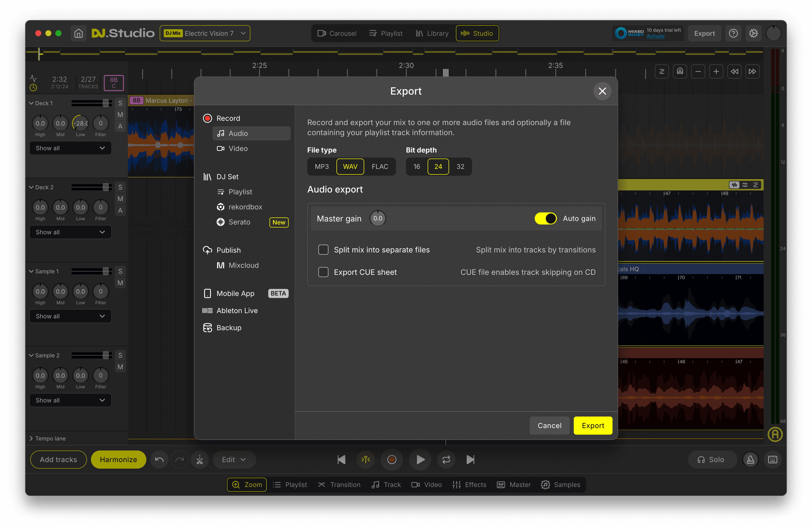The image size is (812, 526).
Task: Click the user profile avatar circle
Action: [773, 33]
